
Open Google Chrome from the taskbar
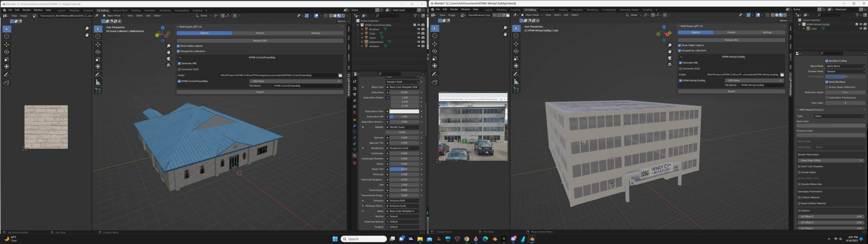(x=467, y=239)
